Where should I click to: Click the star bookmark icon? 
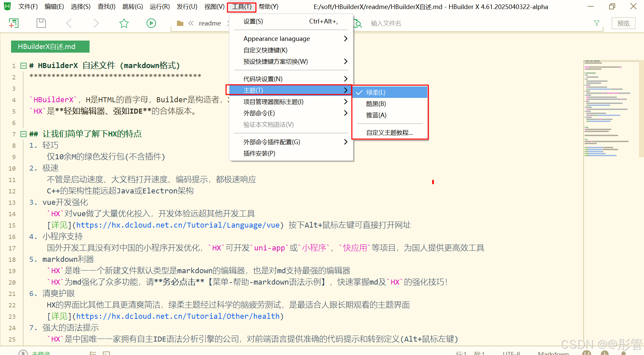[x=124, y=23]
